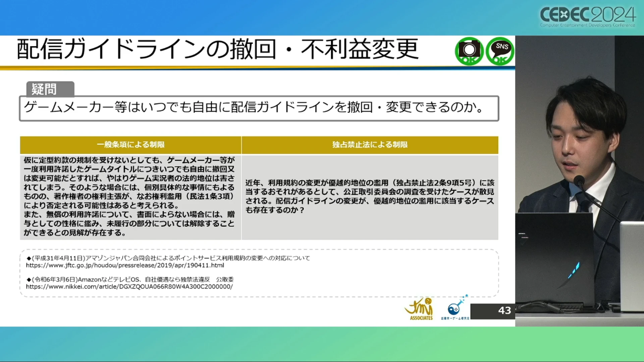644x362 pixels.
Task: Click the SNS OK speech bubble icon
Action: tap(500, 51)
